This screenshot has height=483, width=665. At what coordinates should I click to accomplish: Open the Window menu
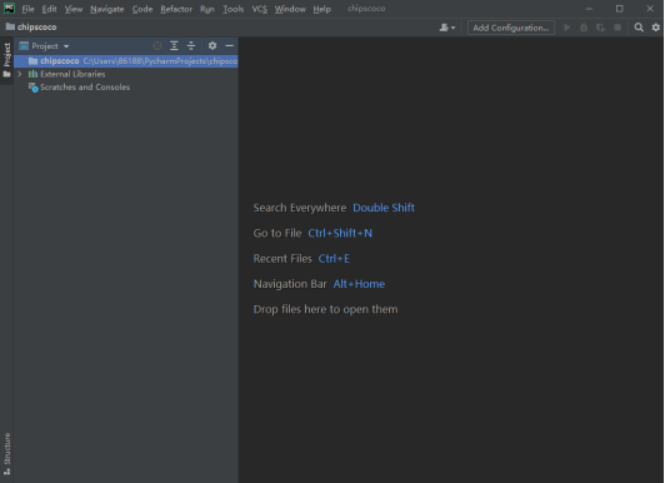[290, 9]
